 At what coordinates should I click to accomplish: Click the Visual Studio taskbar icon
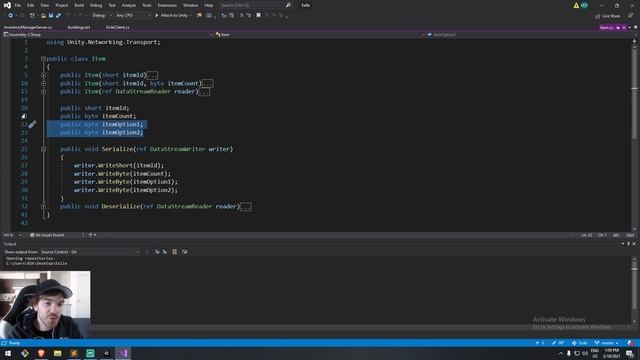pyautogui.click(x=123, y=353)
